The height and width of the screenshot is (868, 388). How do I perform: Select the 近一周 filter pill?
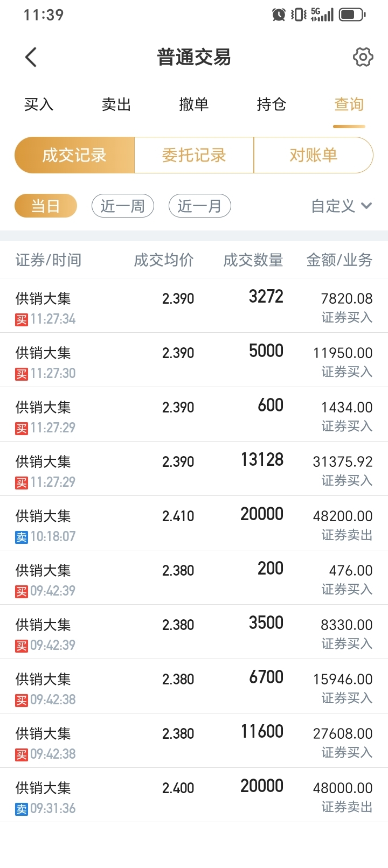pos(123,206)
